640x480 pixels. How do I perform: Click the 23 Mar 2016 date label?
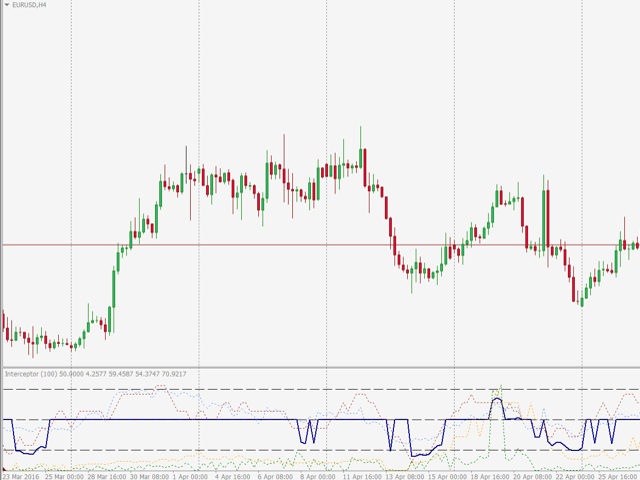pyautogui.click(x=20, y=475)
